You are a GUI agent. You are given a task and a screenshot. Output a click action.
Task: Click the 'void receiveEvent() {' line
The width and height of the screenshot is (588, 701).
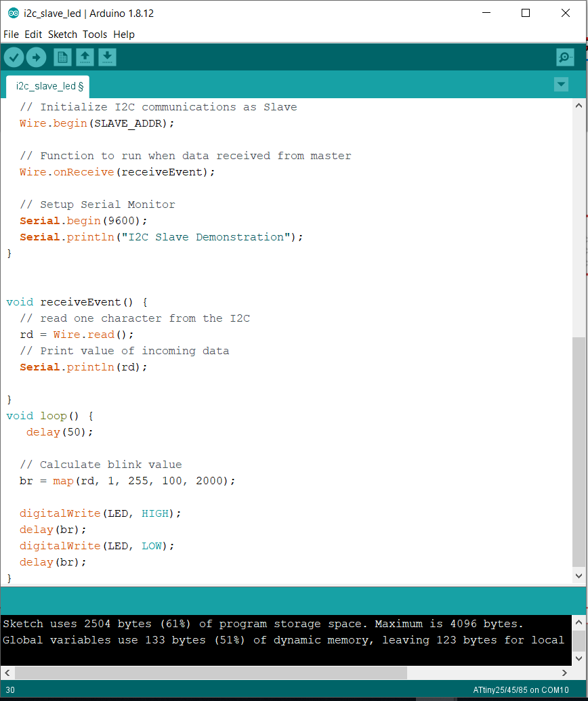(x=77, y=302)
